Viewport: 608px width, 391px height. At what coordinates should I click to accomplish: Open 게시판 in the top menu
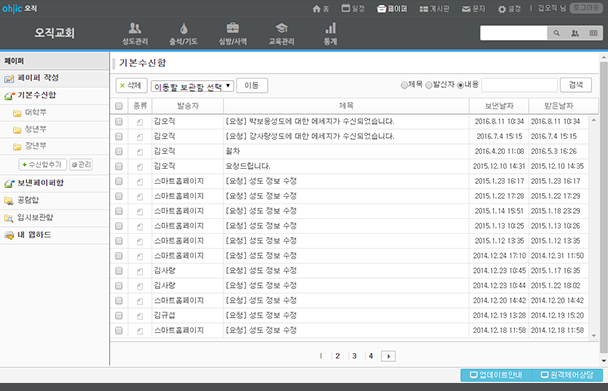434,9
